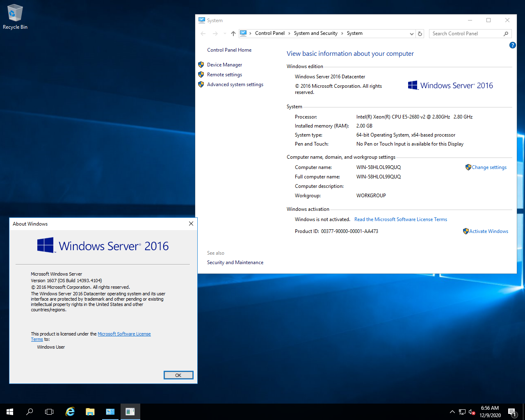Maximize the System window

click(488, 20)
